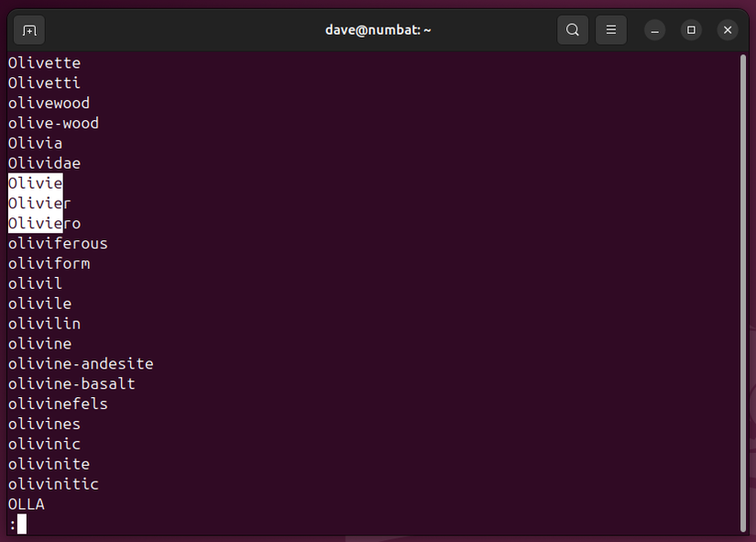Close the terminal window
The image size is (756, 542).
727,29
